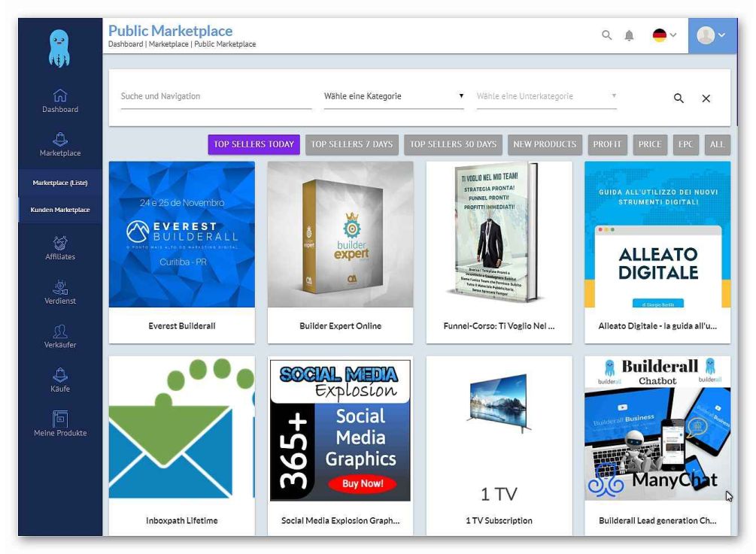The height and width of the screenshot is (554, 756).
Task: Select the Top Sellers 7 Days filter
Action: coord(351,144)
